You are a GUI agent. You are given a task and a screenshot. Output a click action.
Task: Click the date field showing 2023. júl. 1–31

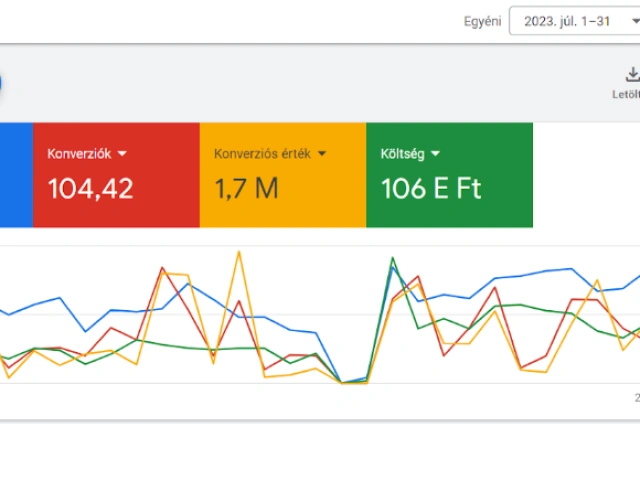pyautogui.click(x=567, y=21)
